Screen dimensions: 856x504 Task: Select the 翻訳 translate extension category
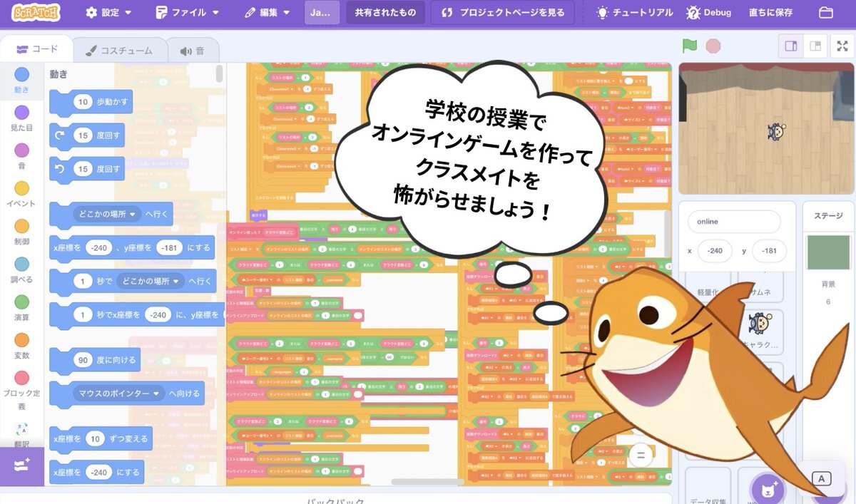coord(21,434)
